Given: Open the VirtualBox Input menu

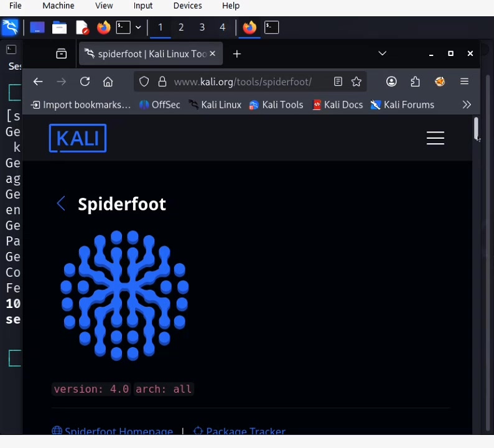Looking at the screenshot, I should click(142, 6).
